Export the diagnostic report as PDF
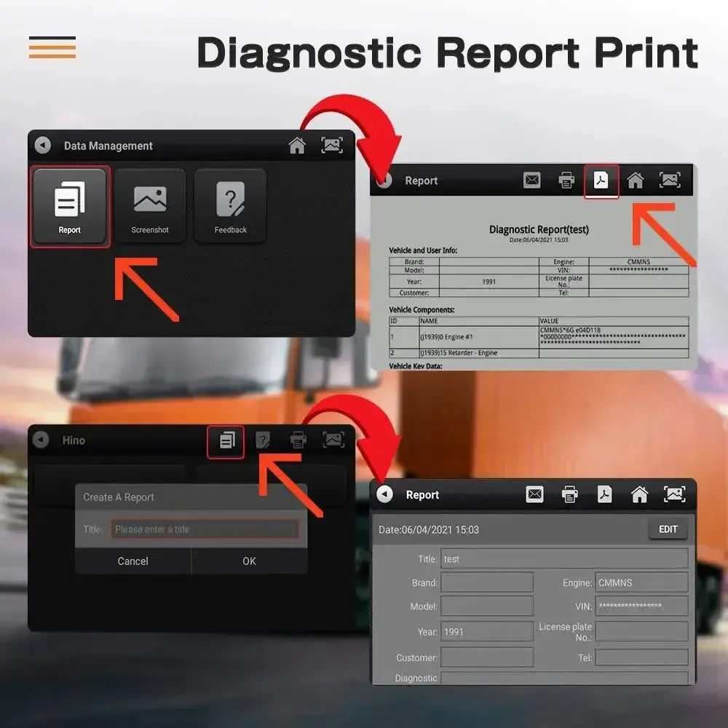Screen dimensions: 728x728 (x=601, y=181)
